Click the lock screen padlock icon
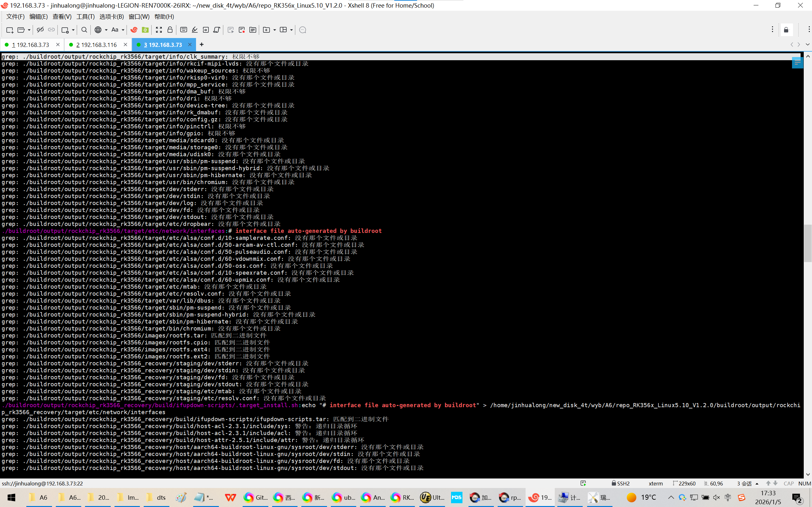 click(x=170, y=30)
